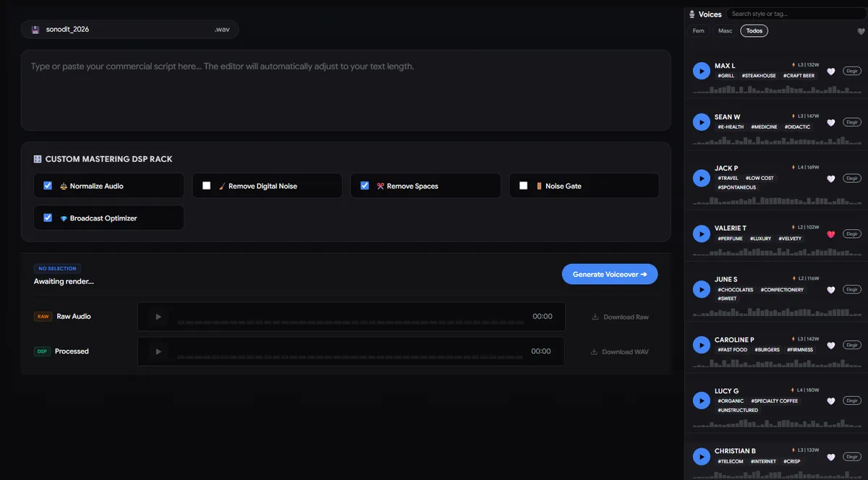Click the Processed audio play button
868x480 pixels.
point(158,351)
